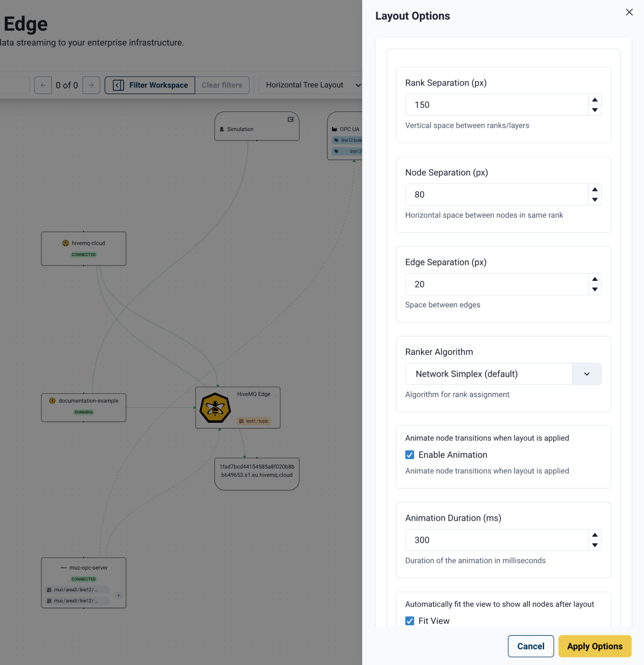Uncheck the Enable Animation checkbox
This screenshot has height=665, width=644.
(x=410, y=455)
